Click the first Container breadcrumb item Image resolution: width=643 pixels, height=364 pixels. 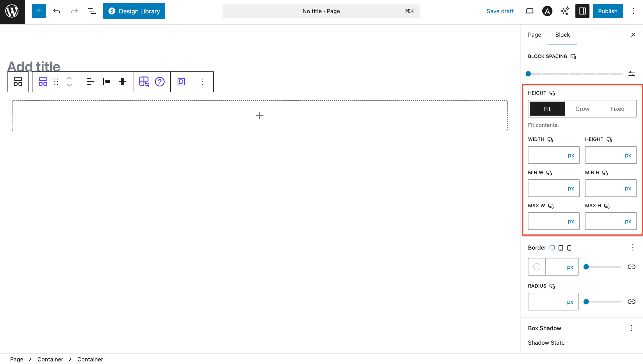50,359
